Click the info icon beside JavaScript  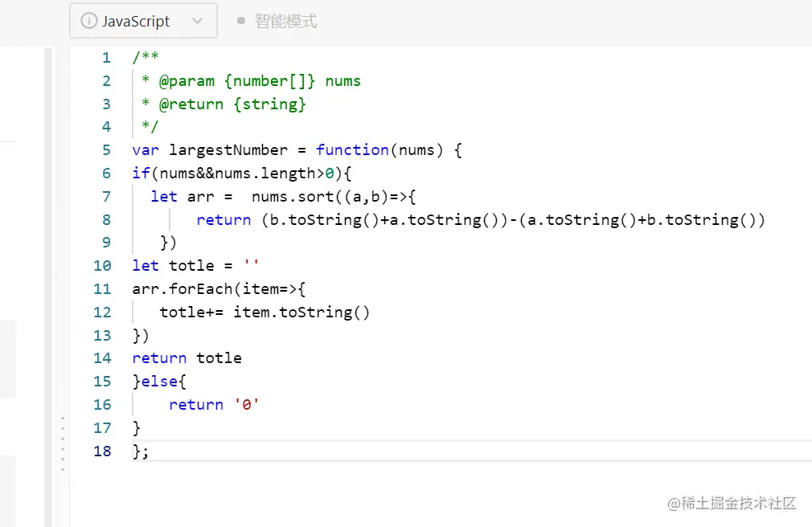coord(88,21)
